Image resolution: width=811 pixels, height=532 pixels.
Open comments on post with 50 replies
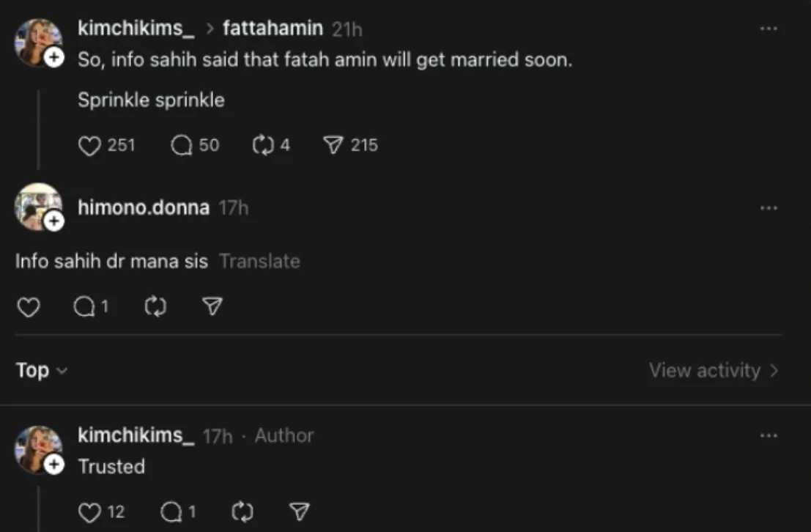[x=182, y=145]
